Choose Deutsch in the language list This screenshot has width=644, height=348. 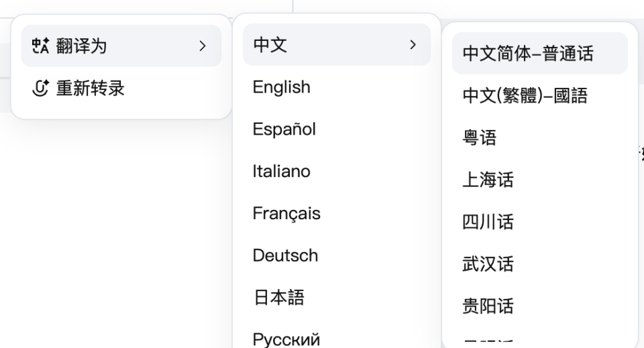pyautogui.click(x=337, y=255)
